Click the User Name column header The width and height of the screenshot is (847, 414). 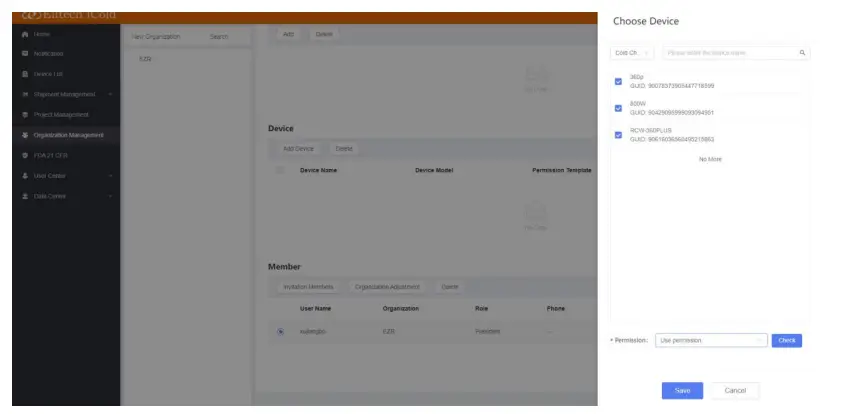315,309
